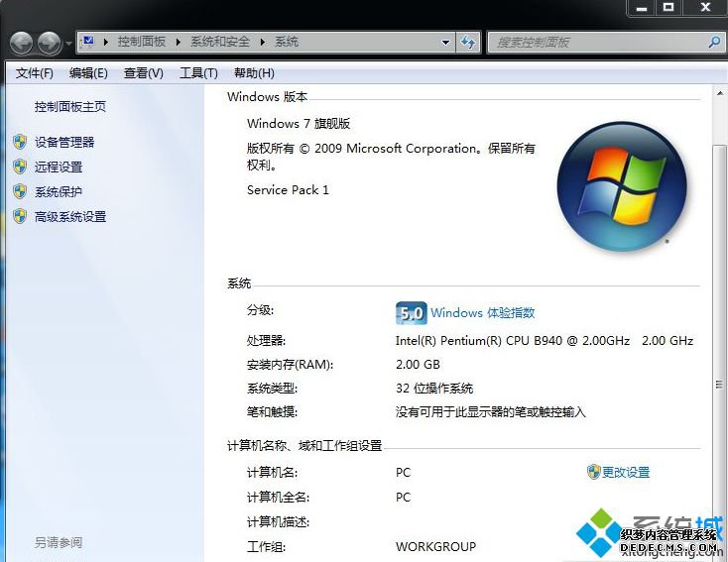Select the WORKGROUP value
The height and width of the screenshot is (562, 728).
(x=436, y=547)
